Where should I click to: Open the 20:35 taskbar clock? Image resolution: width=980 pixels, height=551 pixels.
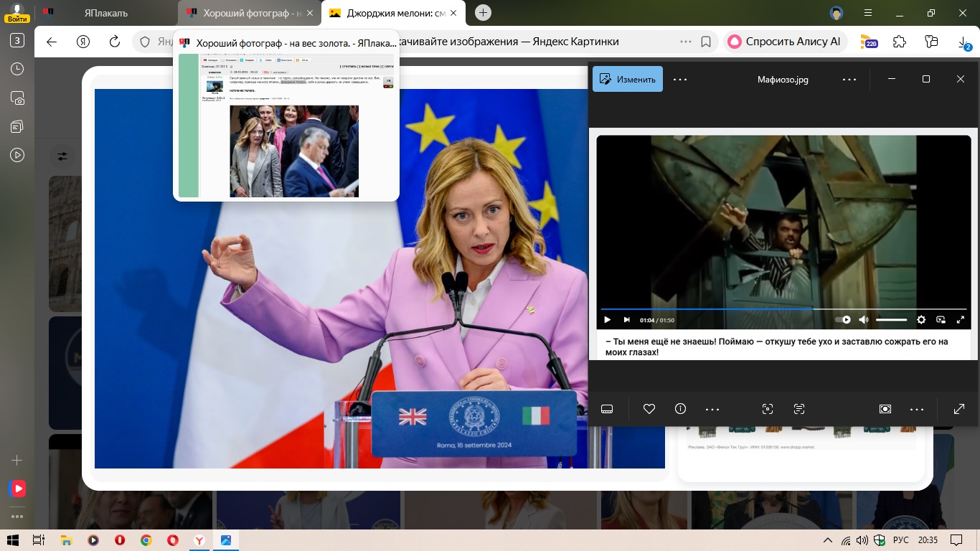tap(928, 540)
